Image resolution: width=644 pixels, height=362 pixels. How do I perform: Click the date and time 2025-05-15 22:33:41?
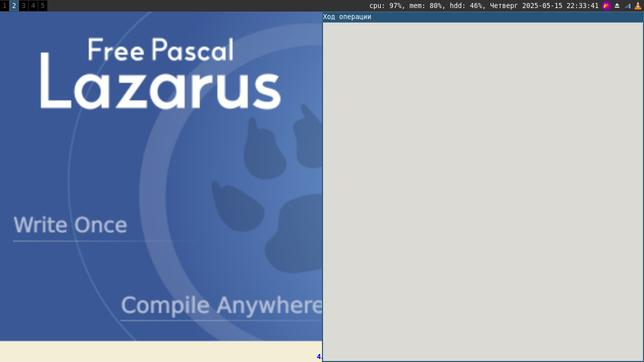click(x=560, y=6)
